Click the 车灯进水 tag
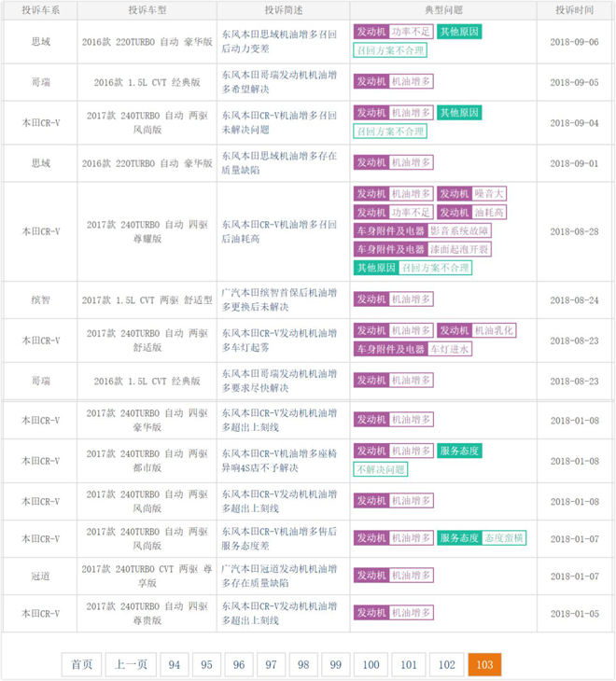Viewport: 616px width, 681px height. pos(450,349)
